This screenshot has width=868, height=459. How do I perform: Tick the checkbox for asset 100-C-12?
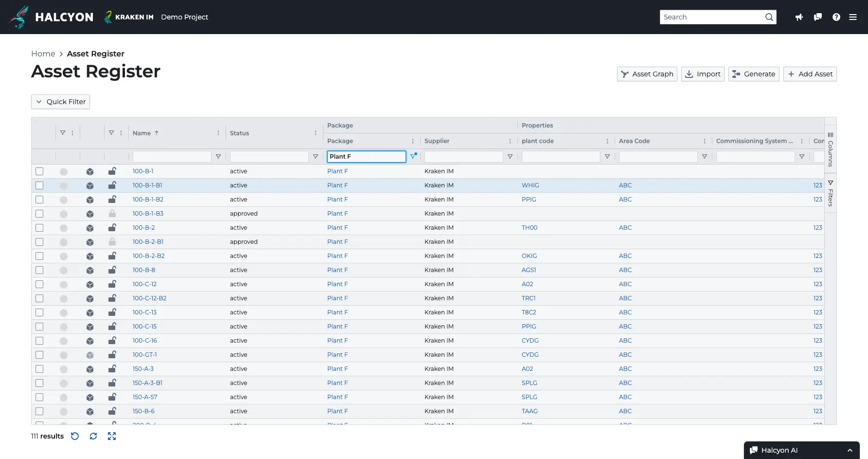[39, 284]
